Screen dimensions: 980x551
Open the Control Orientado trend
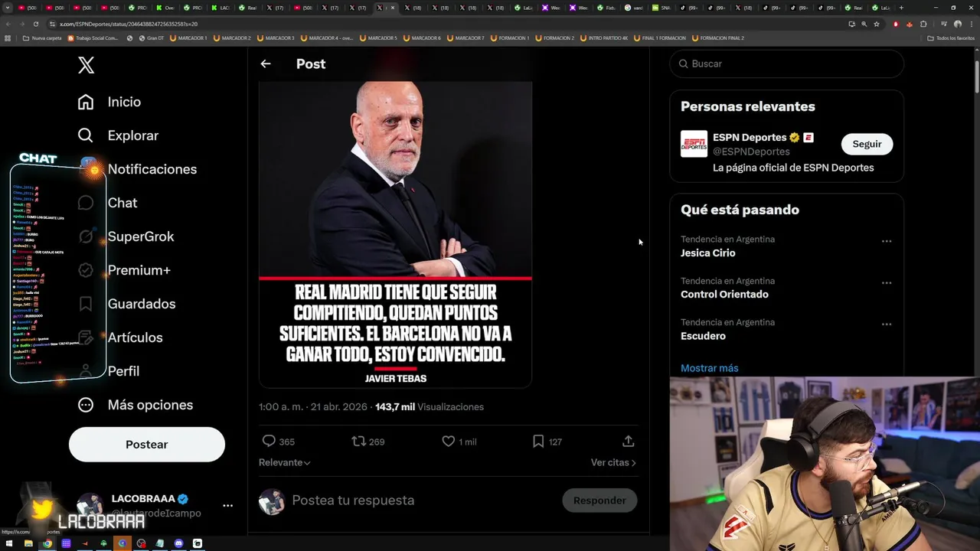point(724,295)
